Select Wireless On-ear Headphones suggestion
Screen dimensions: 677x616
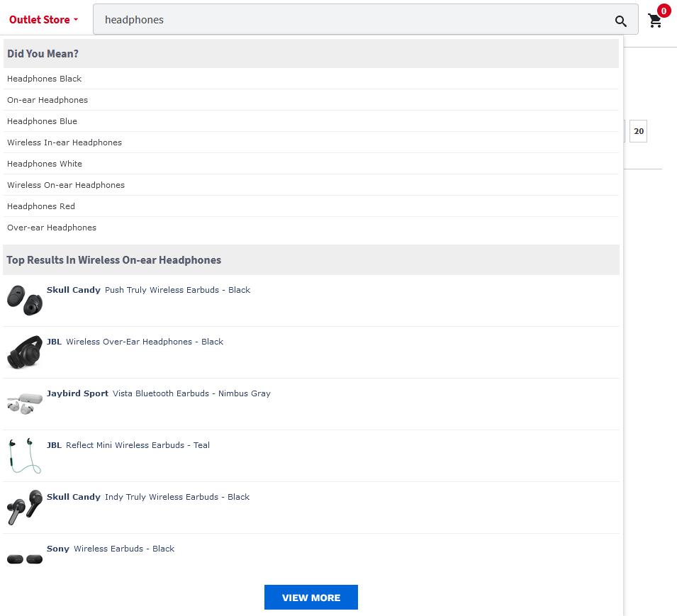pyautogui.click(x=311, y=185)
